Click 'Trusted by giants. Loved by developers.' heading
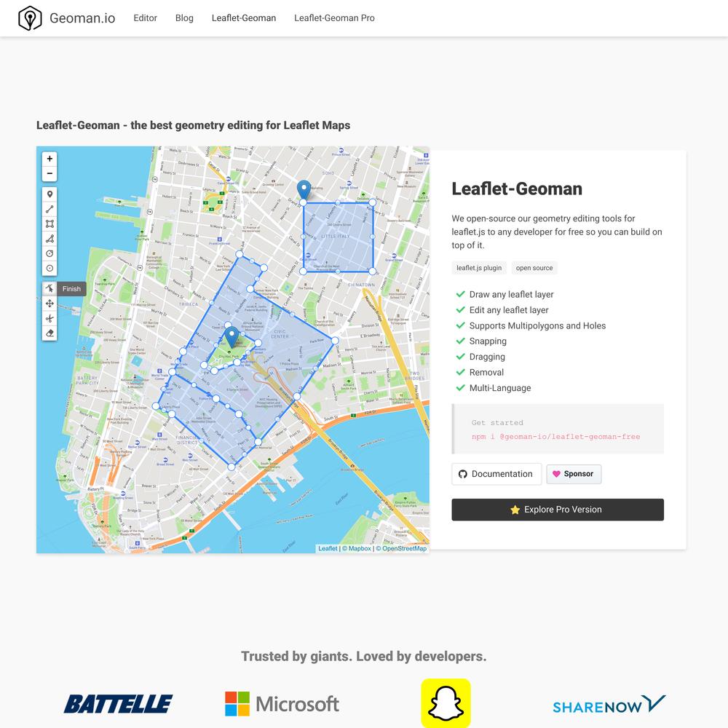The image size is (728, 728). (x=363, y=657)
